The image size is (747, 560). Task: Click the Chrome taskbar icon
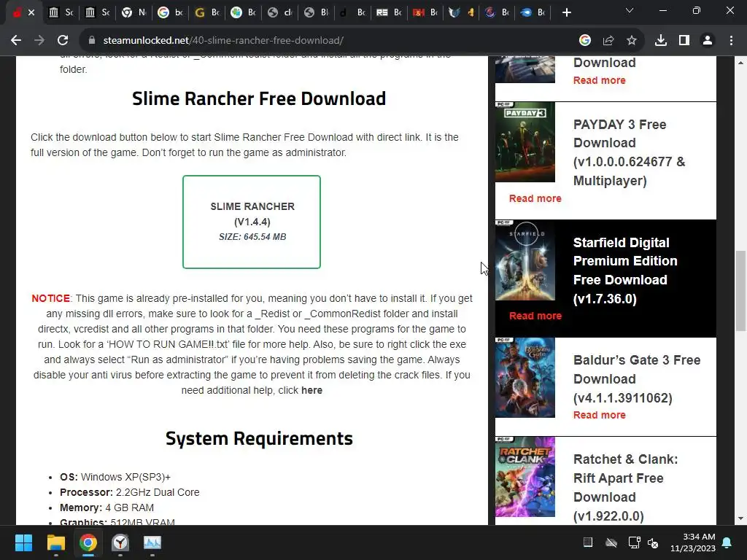(88, 542)
